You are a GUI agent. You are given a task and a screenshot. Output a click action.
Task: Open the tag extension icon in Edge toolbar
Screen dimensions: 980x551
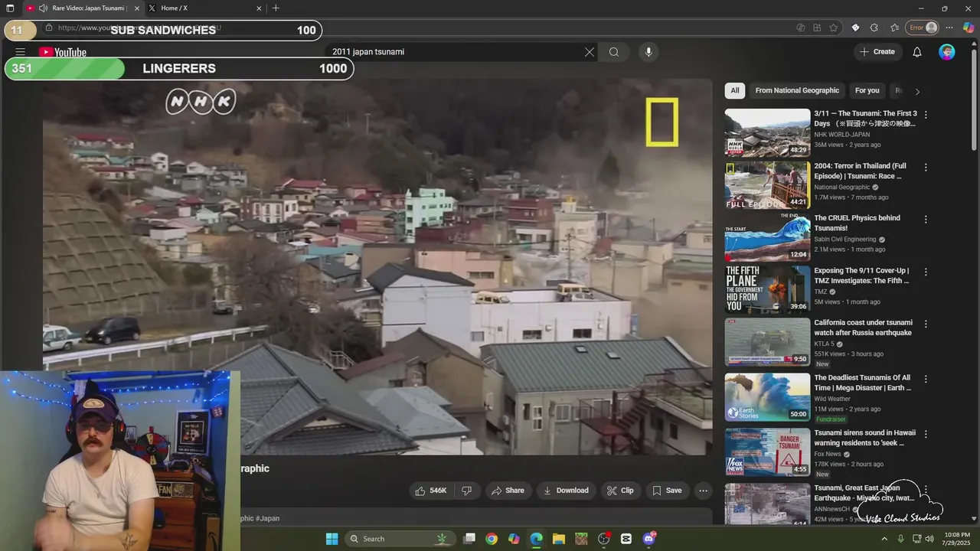[855, 28]
